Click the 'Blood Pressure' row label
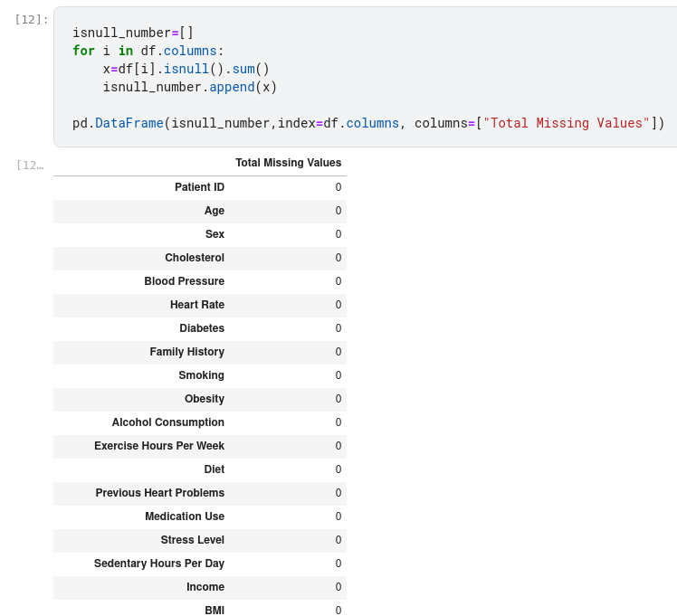This screenshot has height=616, width=677. 184,281
